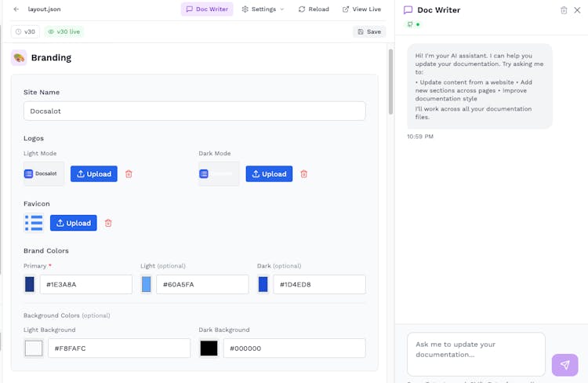The image size is (588, 383).
Task: Reload the document
Action: [x=314, y=9]
